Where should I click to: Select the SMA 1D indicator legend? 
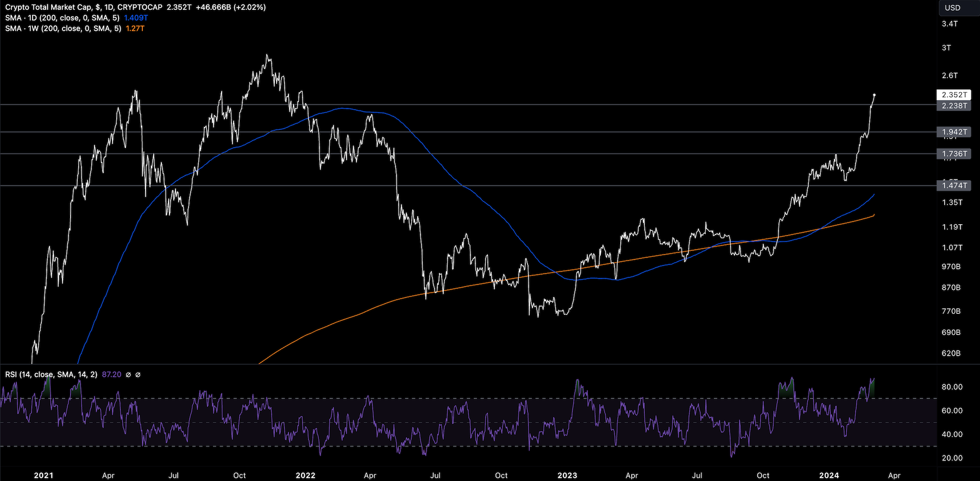(x=62, y=18)
